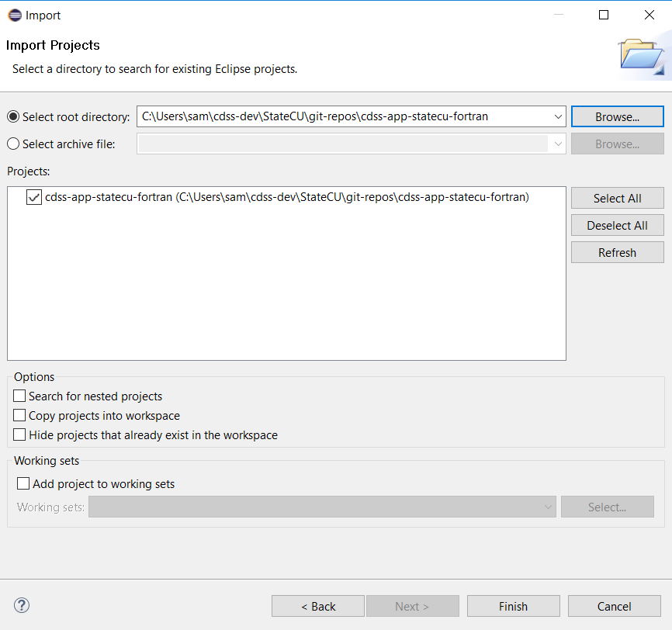Click the Eclipse icon in title bar
Screen dimensions: 672x630
[x=15, y=16]
